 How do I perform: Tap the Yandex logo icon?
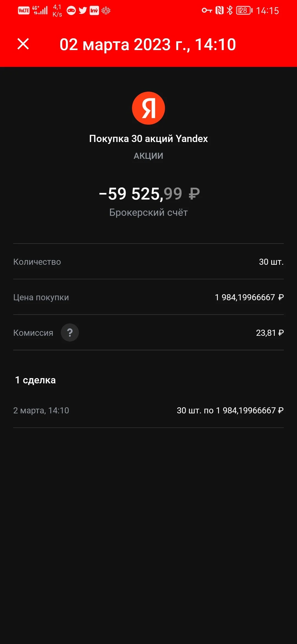(x=148, y=108)
